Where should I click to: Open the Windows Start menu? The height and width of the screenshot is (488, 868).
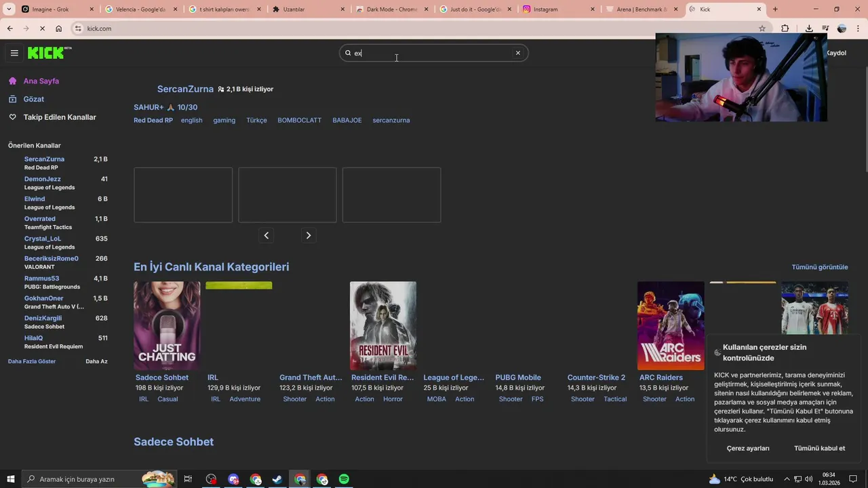[11, 479]
